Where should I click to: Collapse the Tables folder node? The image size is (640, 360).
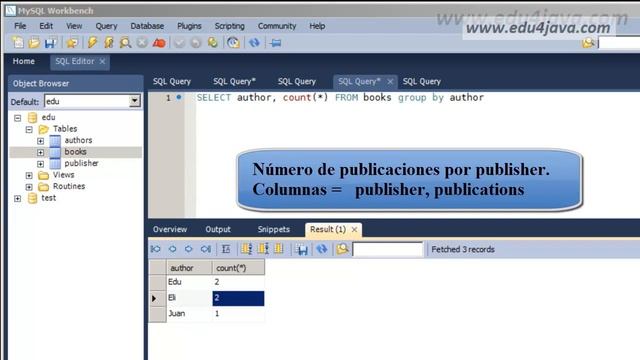pyautogui.click(x=29, y=129)
